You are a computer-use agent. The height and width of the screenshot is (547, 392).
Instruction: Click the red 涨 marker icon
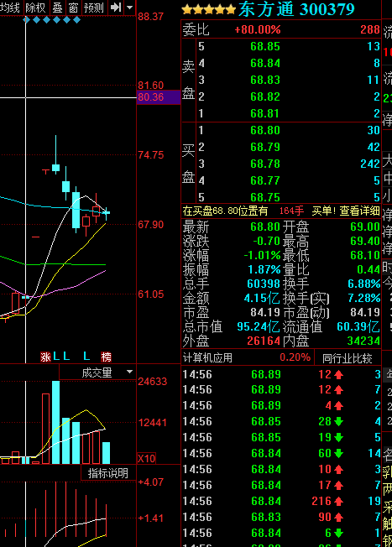[45, 357]
